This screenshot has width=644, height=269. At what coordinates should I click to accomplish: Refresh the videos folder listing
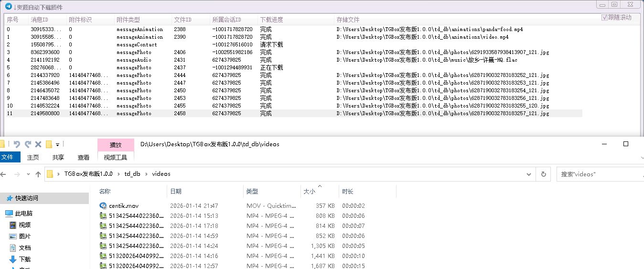543,174
